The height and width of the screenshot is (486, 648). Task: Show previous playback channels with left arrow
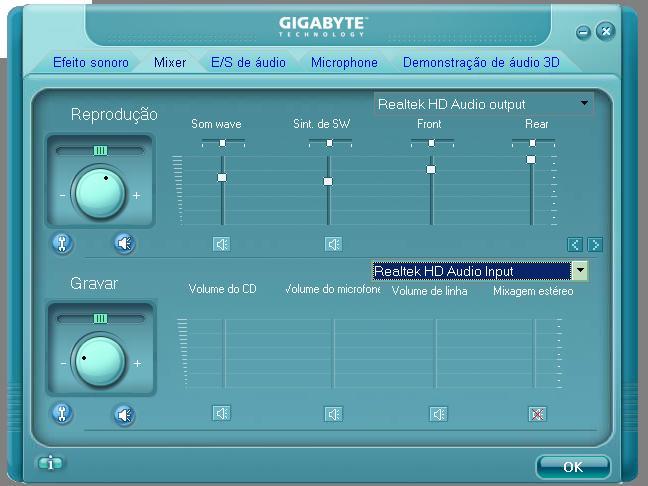[x=575, y=245]
